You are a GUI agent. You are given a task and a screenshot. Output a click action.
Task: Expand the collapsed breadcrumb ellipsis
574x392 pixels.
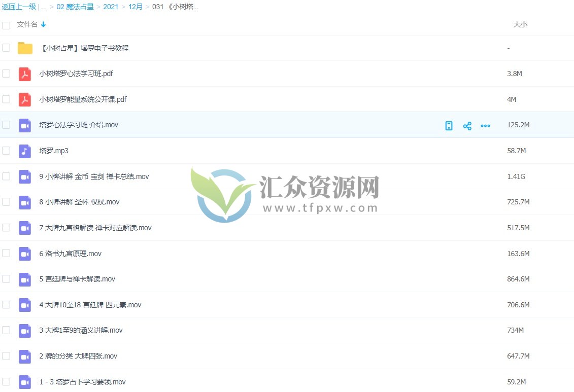tap(44, 7)
